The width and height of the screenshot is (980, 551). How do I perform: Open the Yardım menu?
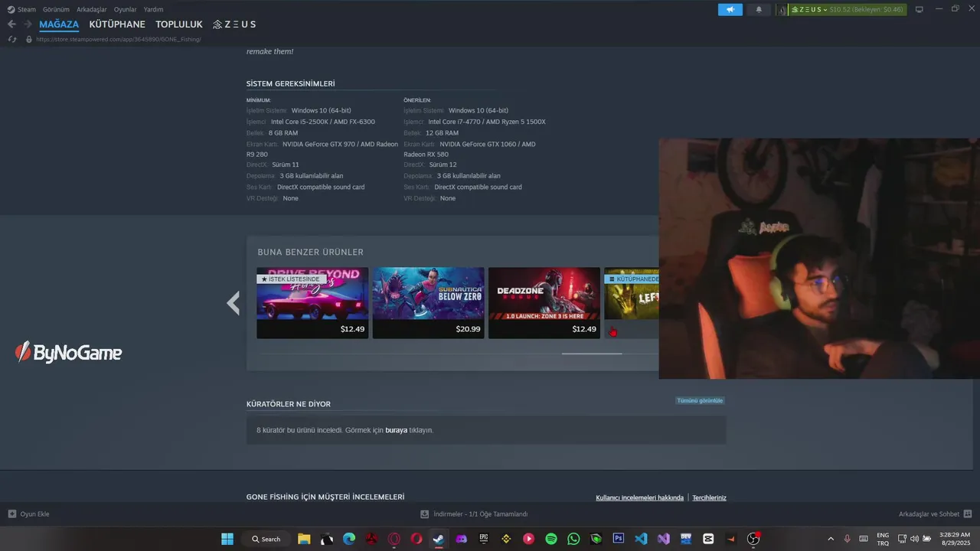pyautogui.click(x=153, y=9)
